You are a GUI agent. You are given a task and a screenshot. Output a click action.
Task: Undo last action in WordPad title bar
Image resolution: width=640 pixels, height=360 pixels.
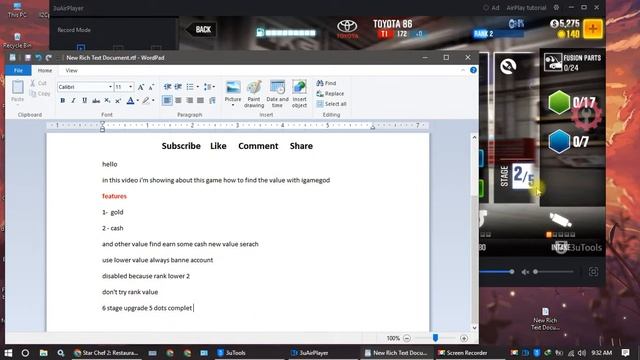click(x=38, y=58)
